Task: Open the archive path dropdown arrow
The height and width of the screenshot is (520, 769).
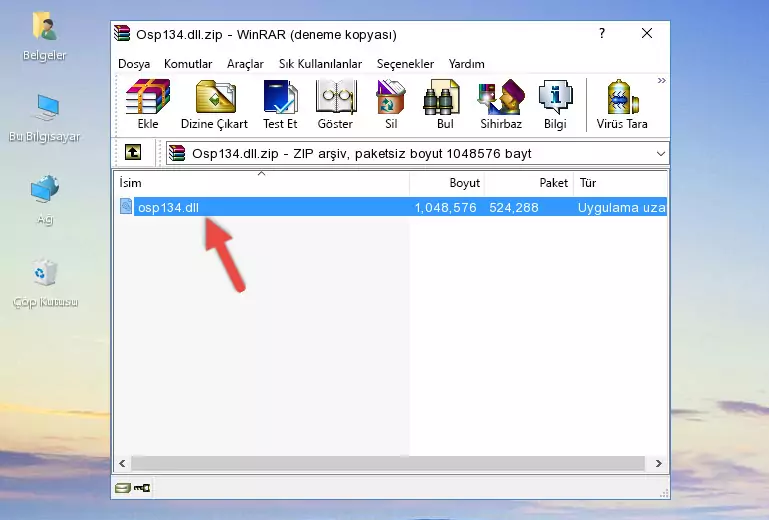Action: 661,154
